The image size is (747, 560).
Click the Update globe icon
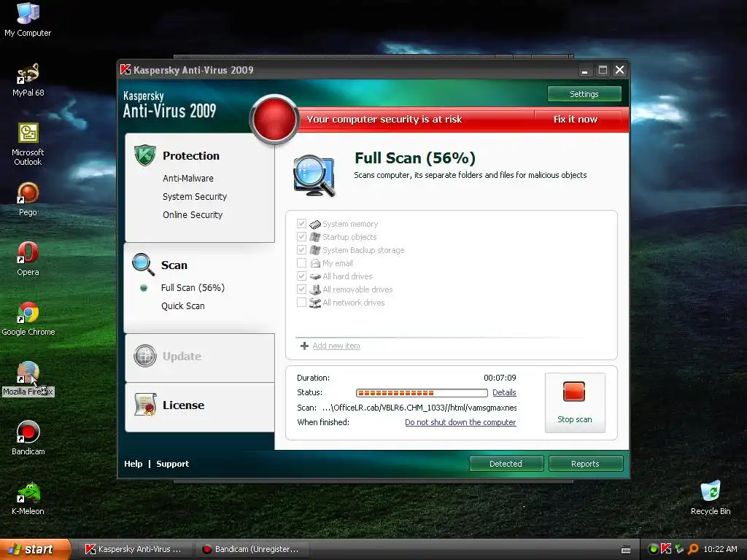point(145,356)
